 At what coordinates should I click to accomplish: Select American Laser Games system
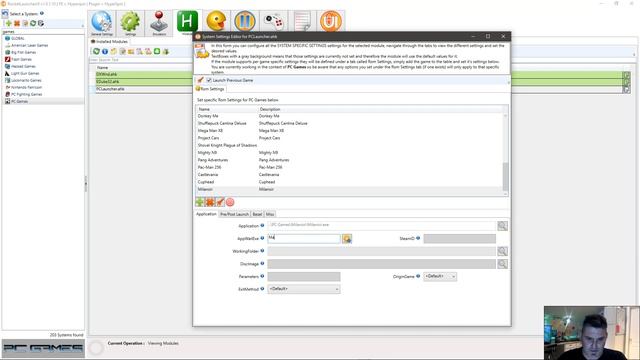[29, 45]
